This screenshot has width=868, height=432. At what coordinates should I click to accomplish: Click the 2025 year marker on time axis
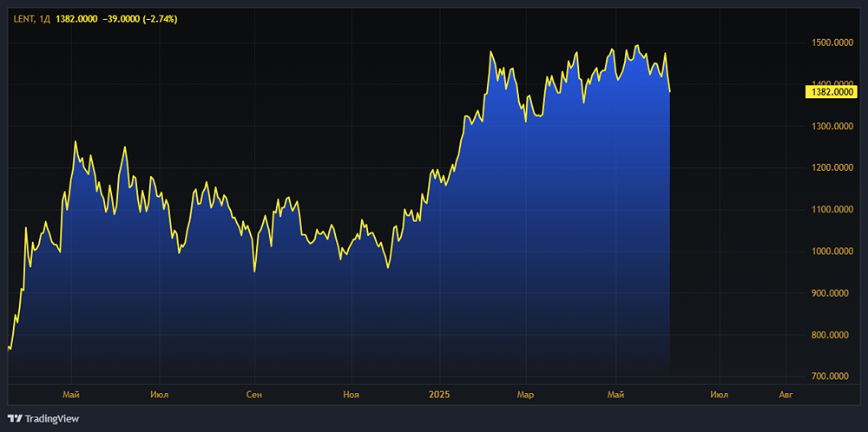[440, 395]
